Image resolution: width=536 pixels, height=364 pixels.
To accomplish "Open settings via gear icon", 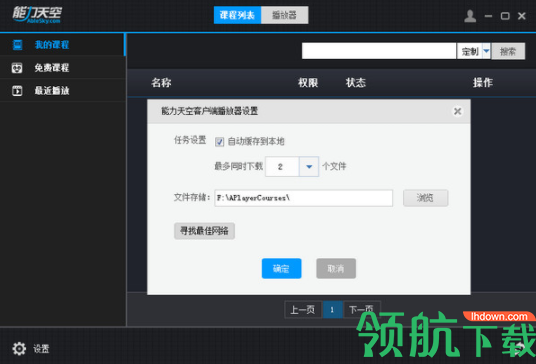I will [19, 348].
